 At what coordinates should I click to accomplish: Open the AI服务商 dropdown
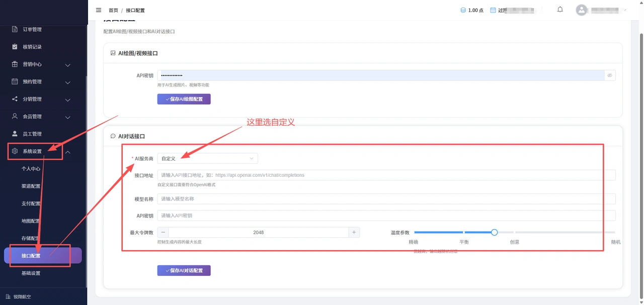pos(207,158)
